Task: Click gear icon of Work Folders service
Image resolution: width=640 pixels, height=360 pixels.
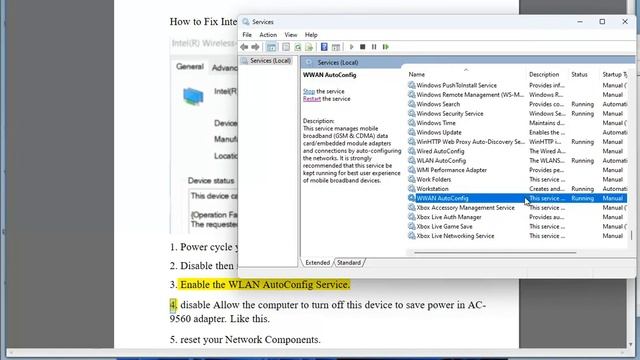Action: [x=411, y=179]
